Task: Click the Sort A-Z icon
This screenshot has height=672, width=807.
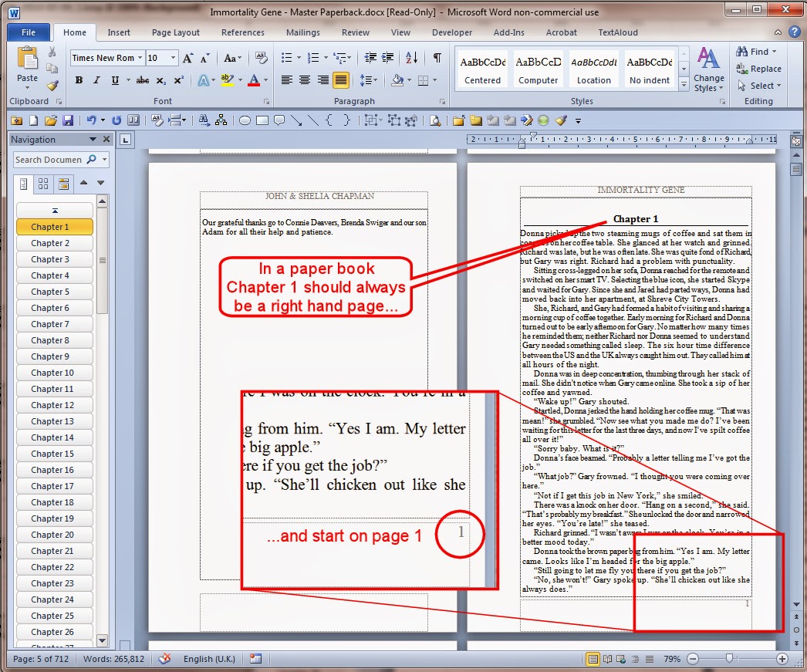Action: (411, 58)
